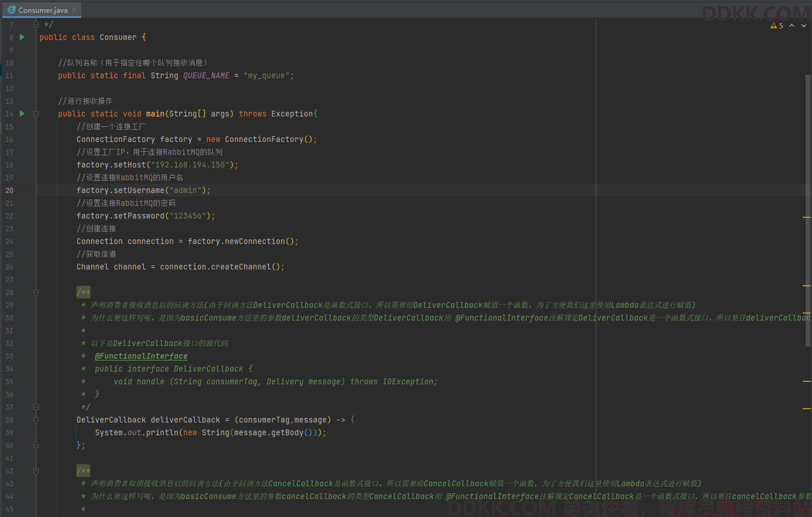Click the main method name
812x517 pixels.
155,114
